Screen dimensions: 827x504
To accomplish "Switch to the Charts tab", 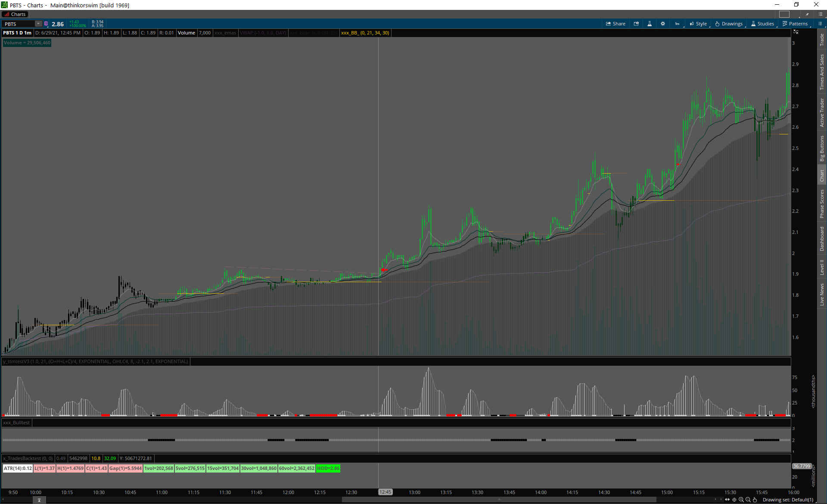I will click(x=15, y=14).
